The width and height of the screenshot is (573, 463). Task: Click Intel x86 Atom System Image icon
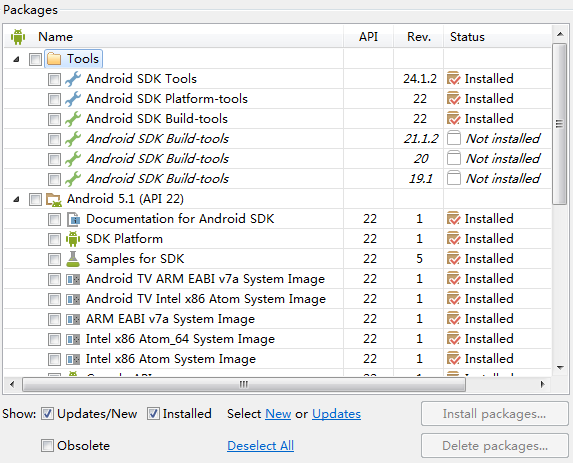pos(73,360)
